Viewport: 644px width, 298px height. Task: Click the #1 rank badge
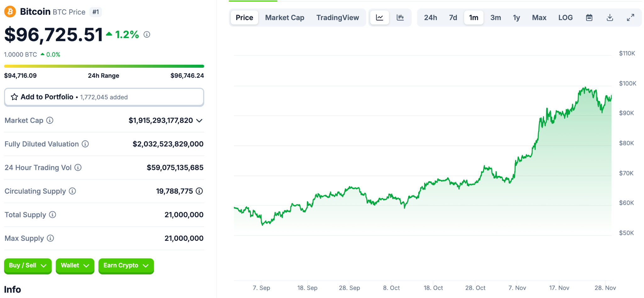[x=96, y=12]
